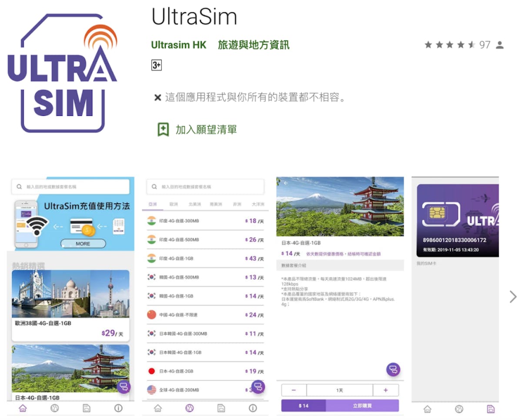The image size is (522, 420).
Task: Select row 印度-4G-自選-1GB
Action: [205, 259]
